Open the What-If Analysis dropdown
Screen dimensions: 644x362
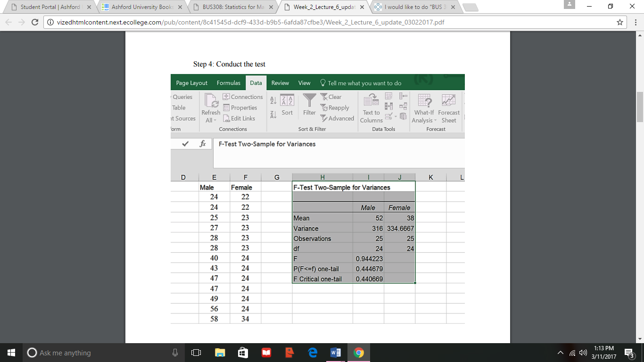click(423, 109)
